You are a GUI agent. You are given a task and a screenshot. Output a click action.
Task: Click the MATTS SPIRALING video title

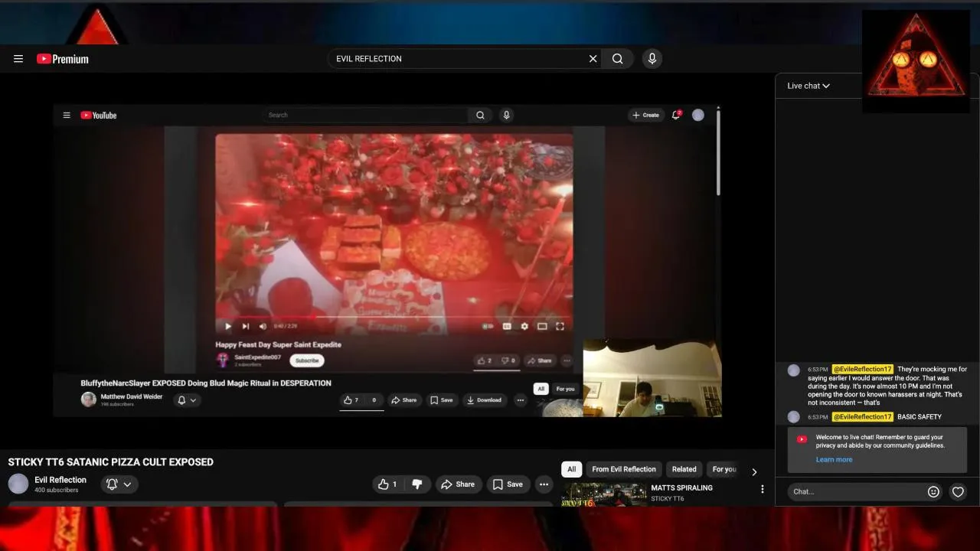coord(681,487)
